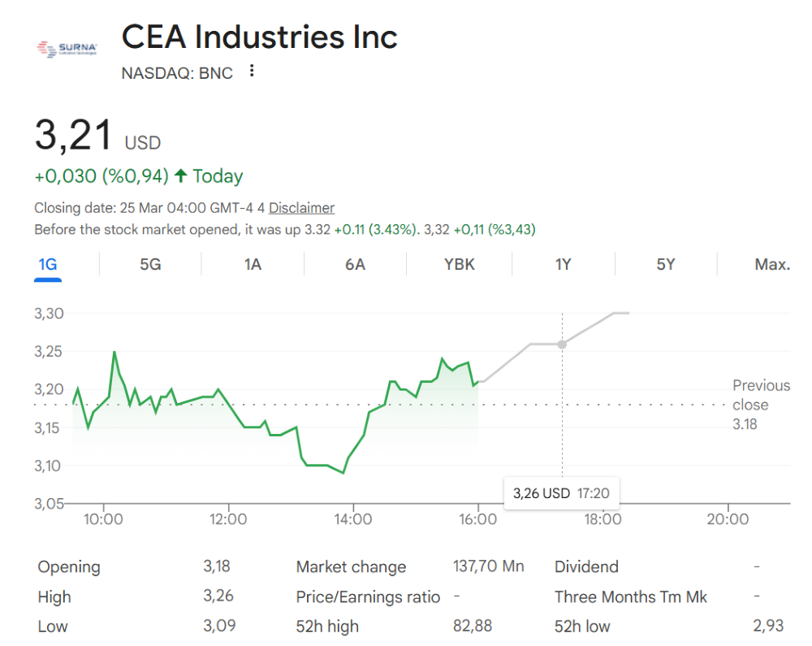Image resolution: width=812 pixels, height=646 pixels.
Task: Click the green up arrow next to Today
Action: (181, 176)
